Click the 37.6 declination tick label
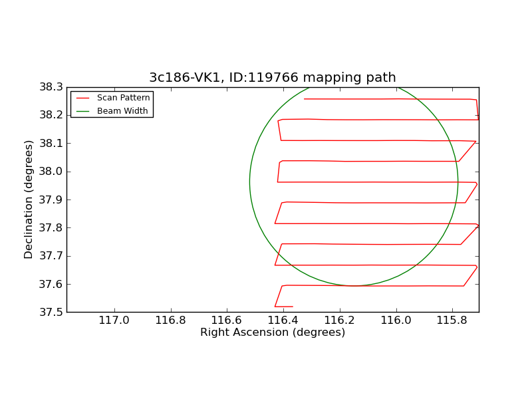The height and width of the screenshot is (399, 532). [x=51, y=284]
